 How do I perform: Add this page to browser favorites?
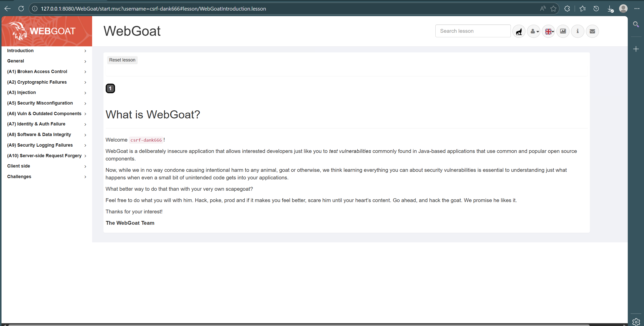pos(553,9)
